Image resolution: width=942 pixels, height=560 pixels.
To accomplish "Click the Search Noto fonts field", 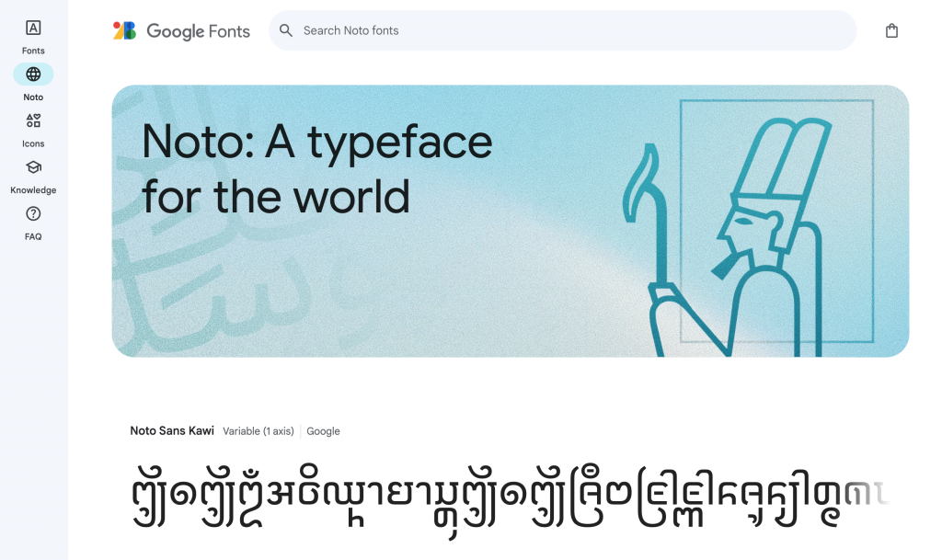I will coord(562,30).
